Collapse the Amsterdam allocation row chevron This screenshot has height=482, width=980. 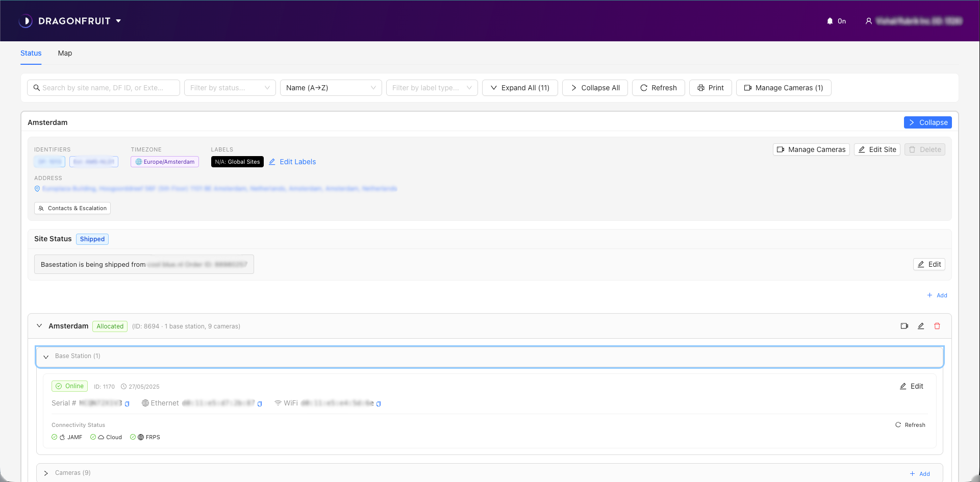click(x=39, y=326)
